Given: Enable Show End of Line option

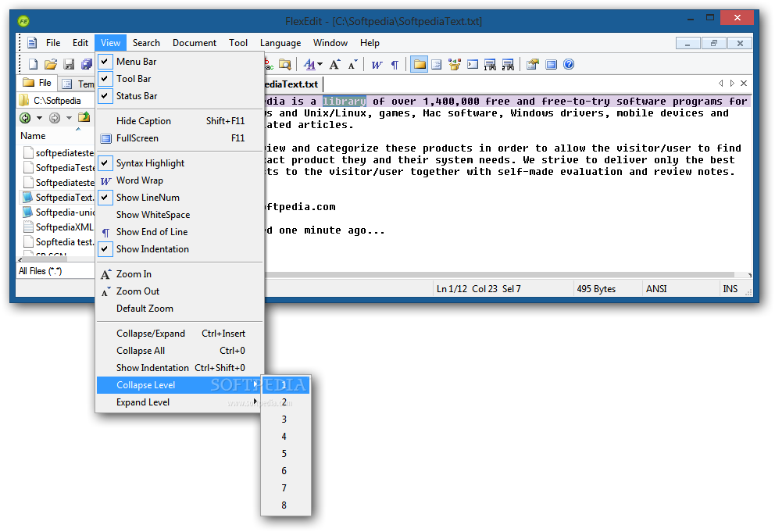Looking at the screenshot, I should (180, 232).
